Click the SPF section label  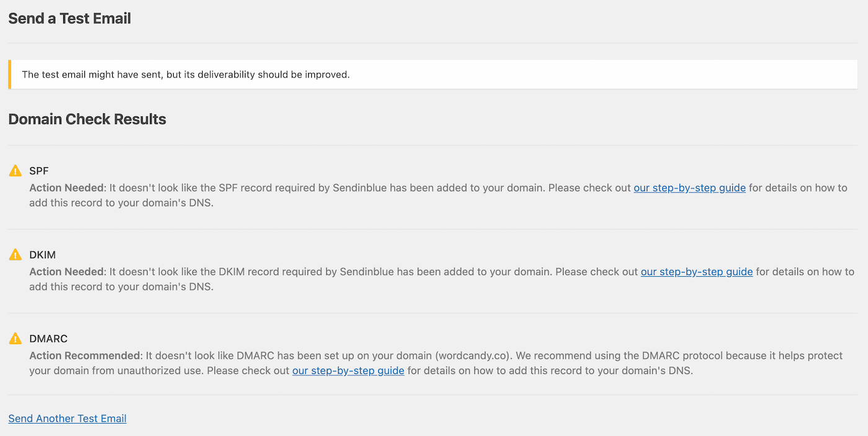(39, 170)
